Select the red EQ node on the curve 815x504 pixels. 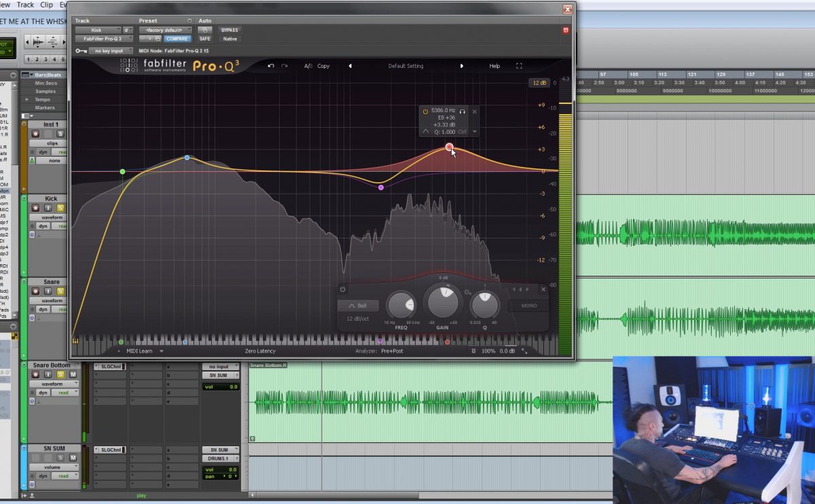(x=449, y=147)
